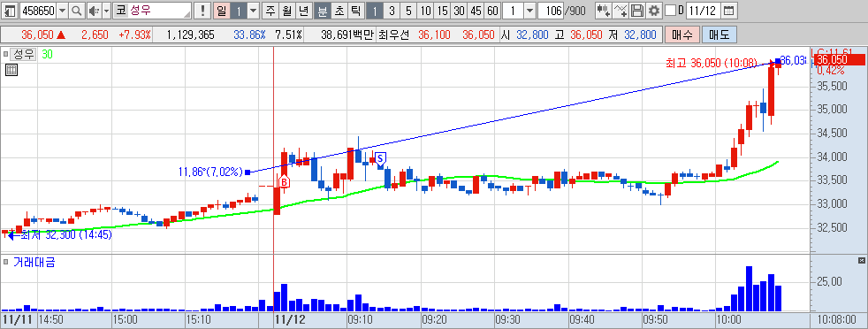Click the data table icon under 성우
This screenshot has height=329, width=868.
point(11,70)
